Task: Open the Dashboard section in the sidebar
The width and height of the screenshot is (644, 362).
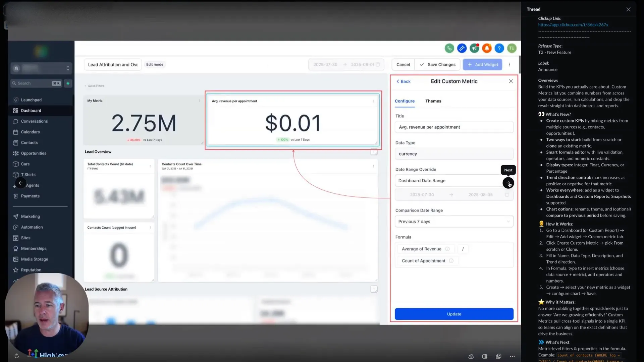Action: (x=31, y=110)
